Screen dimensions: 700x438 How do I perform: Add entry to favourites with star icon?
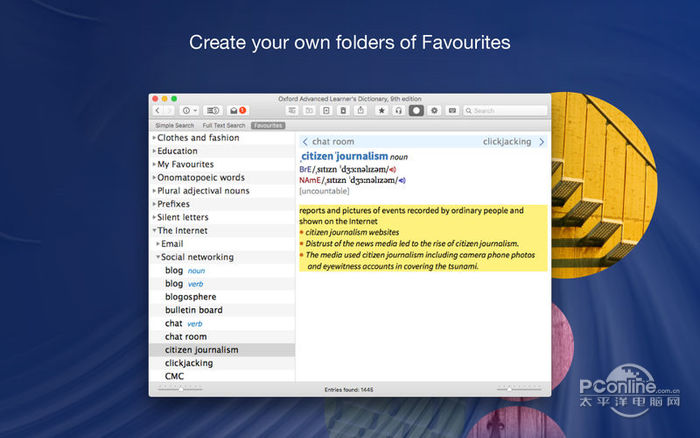(381, 110)
